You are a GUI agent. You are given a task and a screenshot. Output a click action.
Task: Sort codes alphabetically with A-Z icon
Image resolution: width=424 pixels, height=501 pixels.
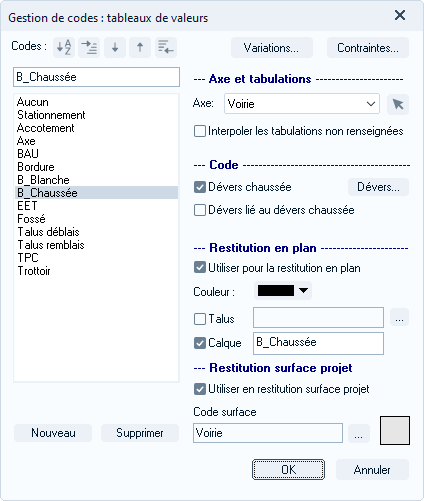64,47
